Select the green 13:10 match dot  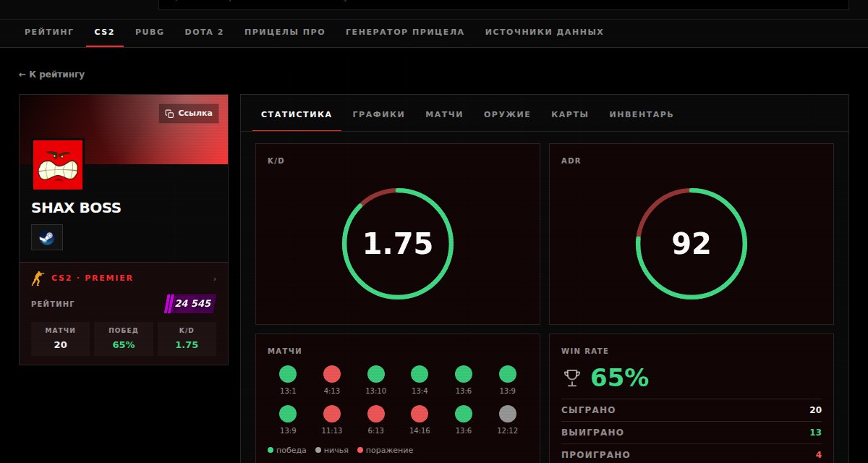click(376, 374)
